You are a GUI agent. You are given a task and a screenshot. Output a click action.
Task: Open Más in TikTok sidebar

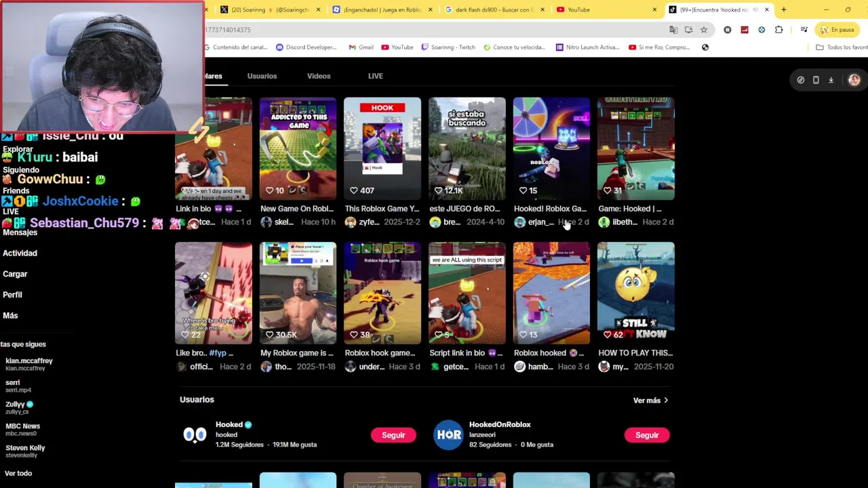tap(10, 316)
